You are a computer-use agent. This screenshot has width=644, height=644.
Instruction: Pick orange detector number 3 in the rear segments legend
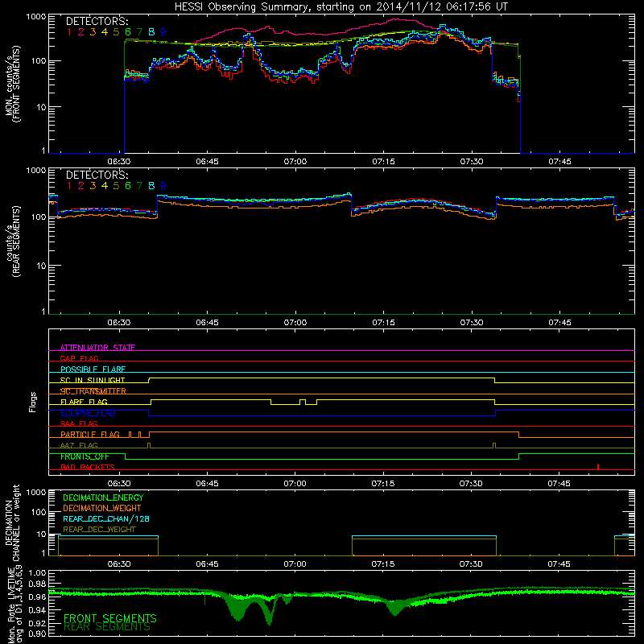pos(93,186)
